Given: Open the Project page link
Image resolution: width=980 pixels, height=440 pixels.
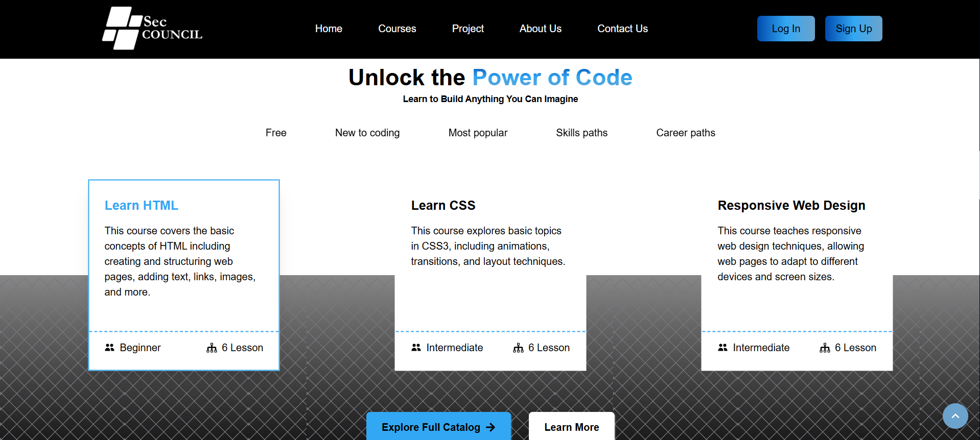Looking at the screenshot, I should (x=468, y=29).
